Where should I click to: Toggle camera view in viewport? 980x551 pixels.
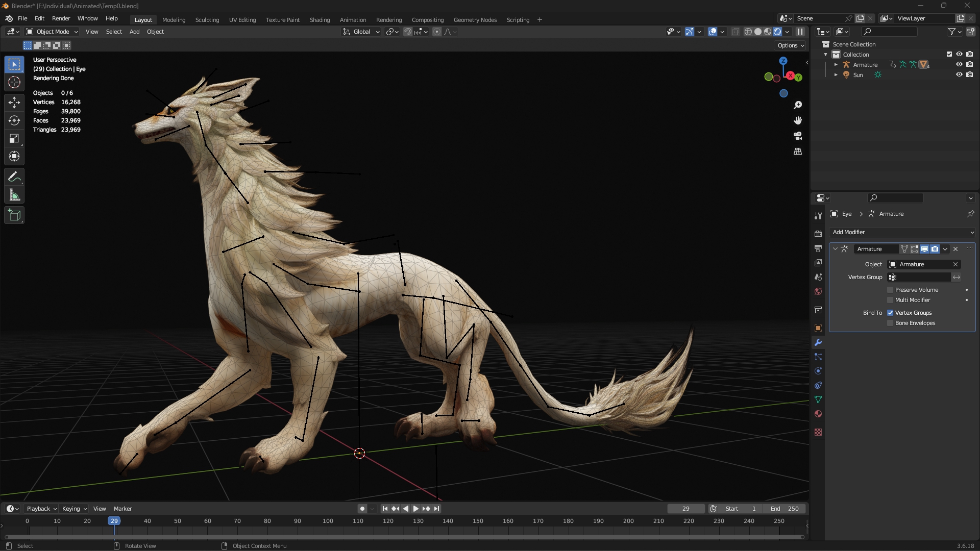click(798, 136)
